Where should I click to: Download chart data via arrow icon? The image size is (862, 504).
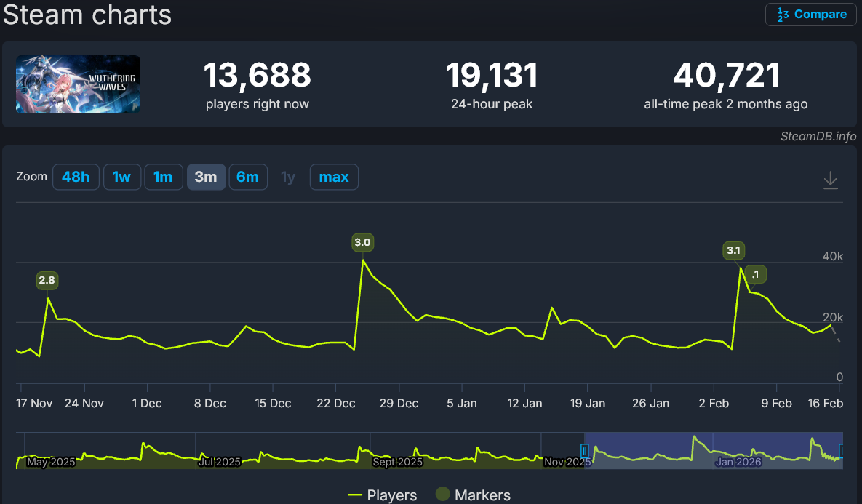pyautogui.click(x=831, y=180)
